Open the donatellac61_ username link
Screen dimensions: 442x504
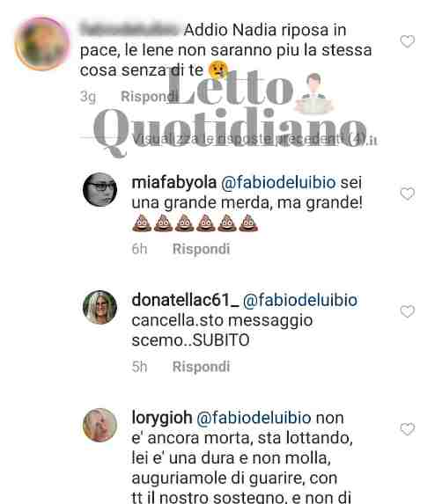pyautogui.click(x=185, y=300)
